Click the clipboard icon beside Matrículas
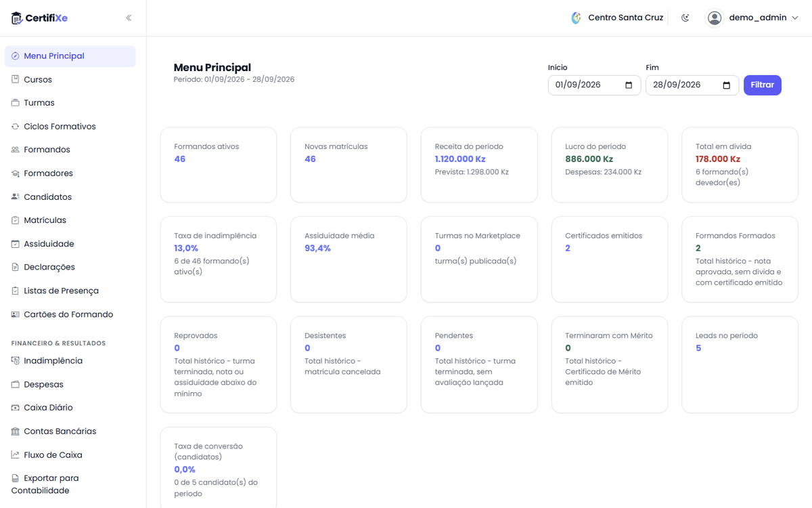This screenshot has width=812, height=508. pyautogui.click(x=16, y=220)
